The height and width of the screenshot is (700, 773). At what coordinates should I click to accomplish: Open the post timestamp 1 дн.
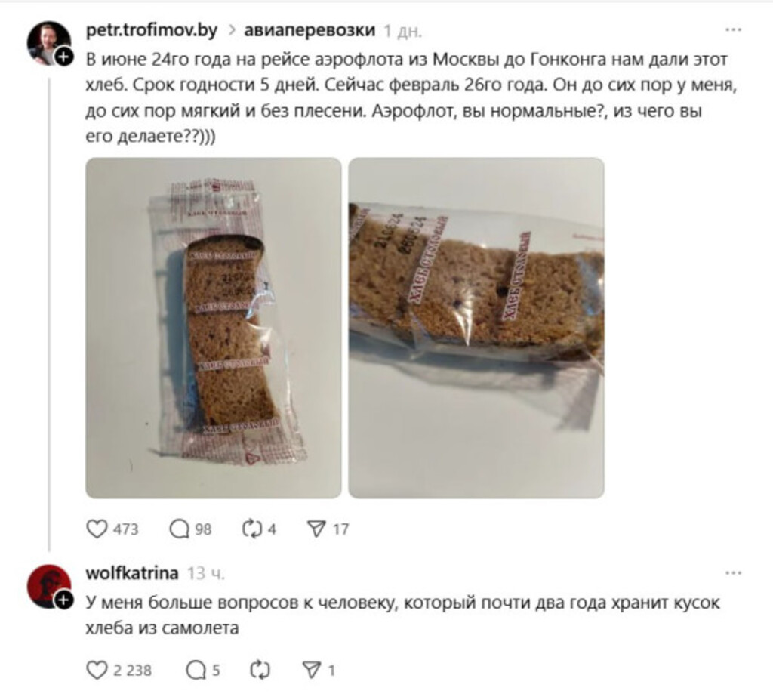(x=403, y=31)
